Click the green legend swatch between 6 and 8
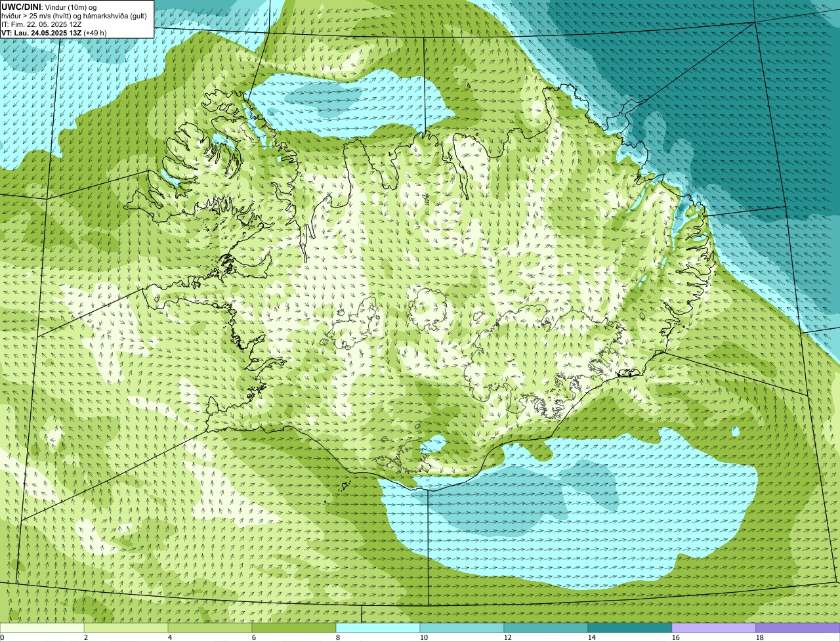Image resolution: width=840 pixels, height=642 pixels. click(x=294, y=628)
